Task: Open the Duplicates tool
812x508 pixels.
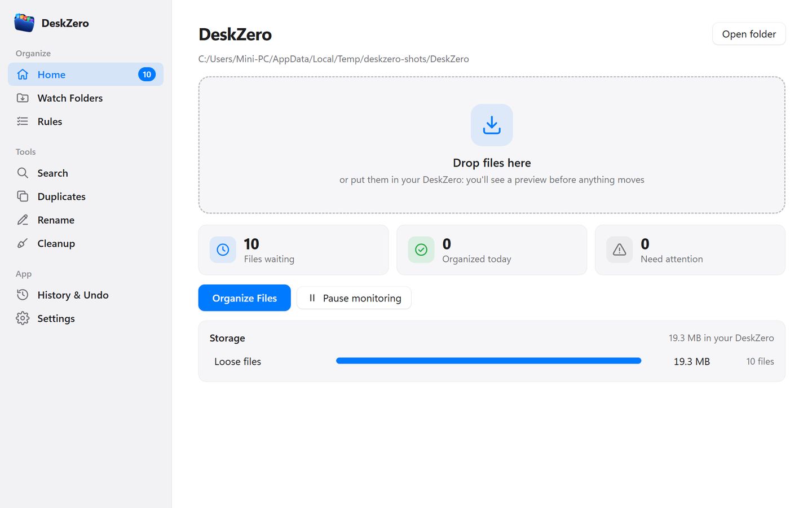Action: tap(86, 196)
